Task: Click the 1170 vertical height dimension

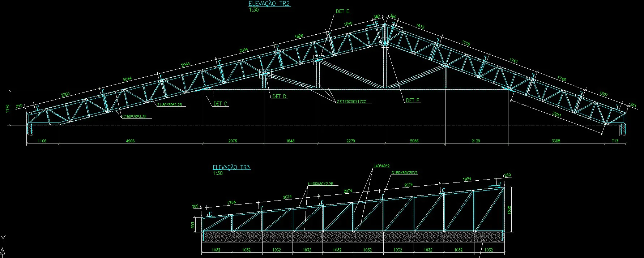Action: 8,108
